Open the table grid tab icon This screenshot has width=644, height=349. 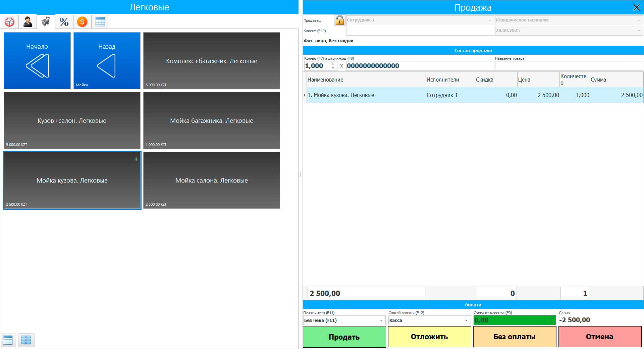click(100, 22)
